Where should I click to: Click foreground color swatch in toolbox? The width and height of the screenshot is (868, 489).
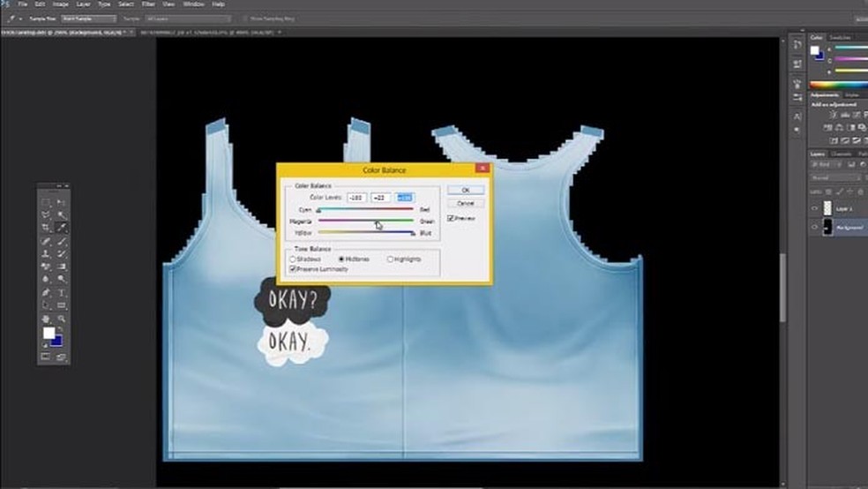[x=49, y=333]
